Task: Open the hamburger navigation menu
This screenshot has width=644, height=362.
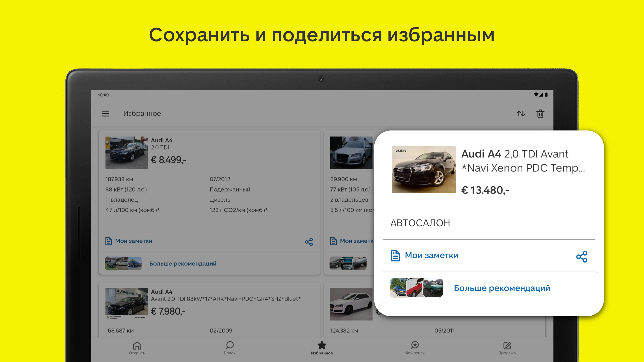Action: [x=105, y=114]
